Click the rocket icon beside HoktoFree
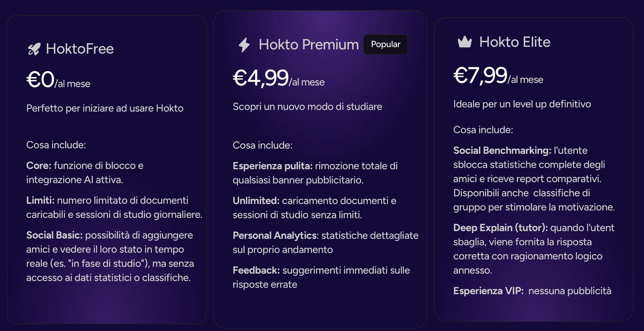The height and width of the screenshot is (331, 644). (x=33, y=49)
